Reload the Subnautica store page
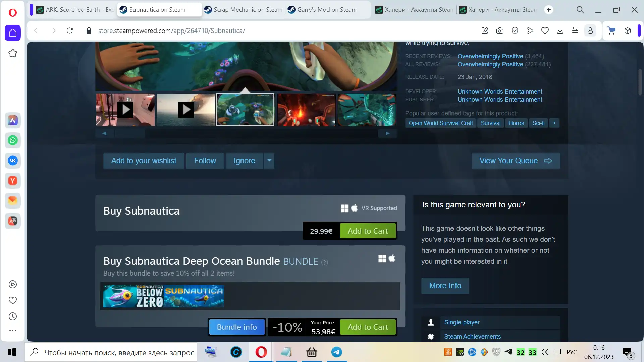Viewport: 644px width, 362px height. pyautogui.click(x=70, y=31)
